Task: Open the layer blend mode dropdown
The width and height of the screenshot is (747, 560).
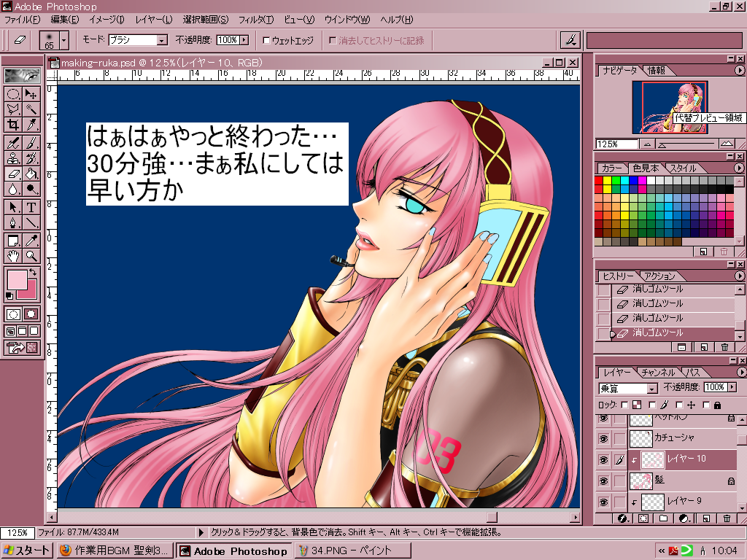Action: coord(651,389)
